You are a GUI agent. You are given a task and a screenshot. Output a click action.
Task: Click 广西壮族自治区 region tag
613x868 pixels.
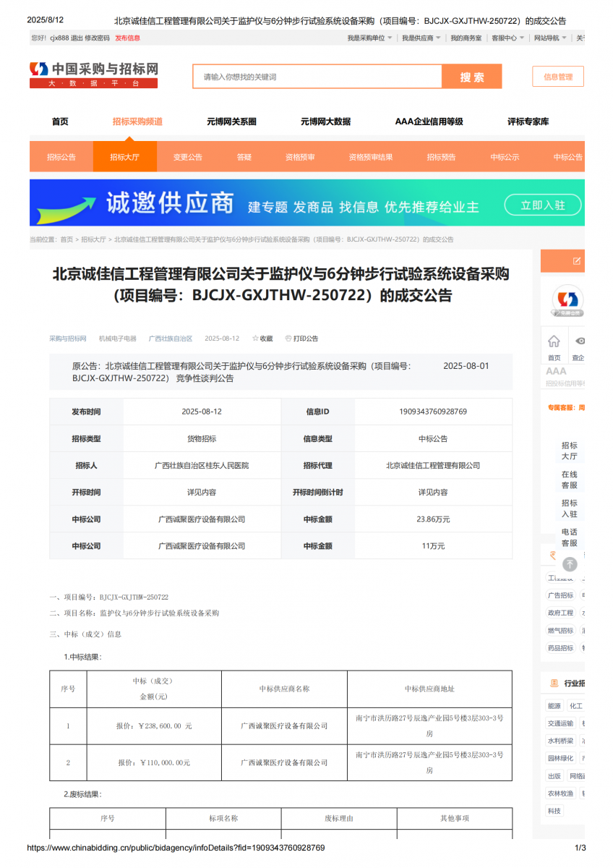(171, 339)
